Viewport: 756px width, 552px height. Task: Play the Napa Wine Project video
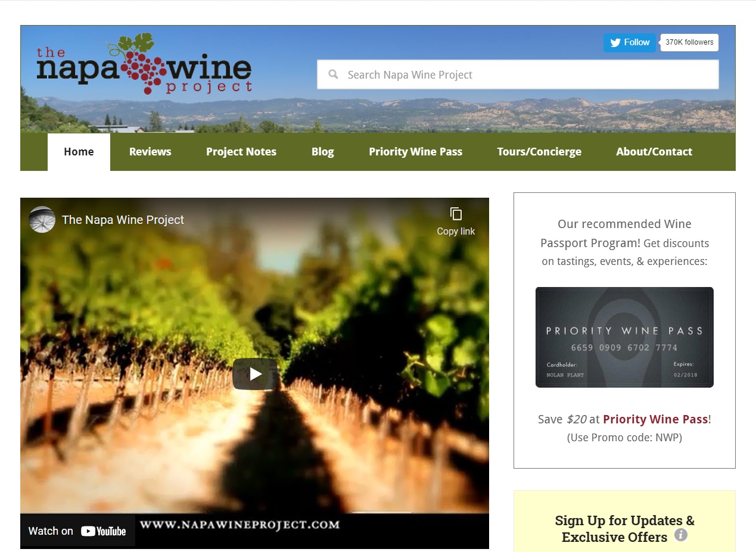pyautogui.click(x=255, y=374)
